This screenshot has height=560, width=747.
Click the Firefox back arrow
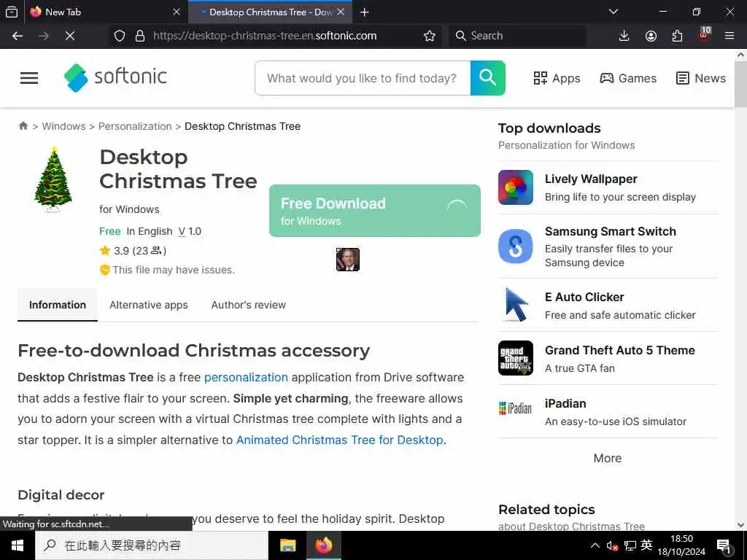[x=18, y=36]
